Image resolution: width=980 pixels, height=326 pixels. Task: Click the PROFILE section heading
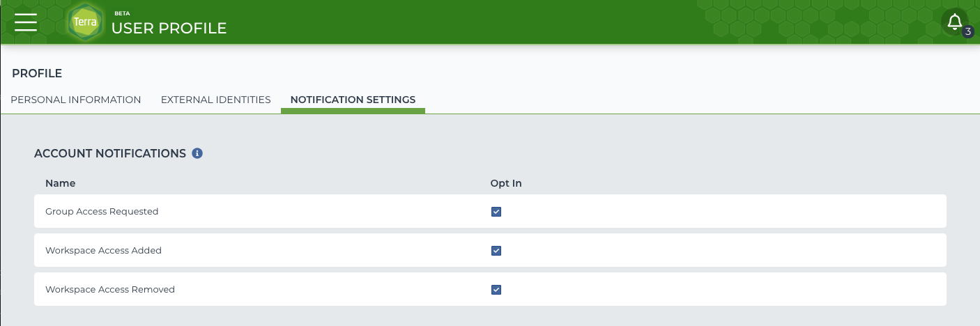[x=37, y=73]
